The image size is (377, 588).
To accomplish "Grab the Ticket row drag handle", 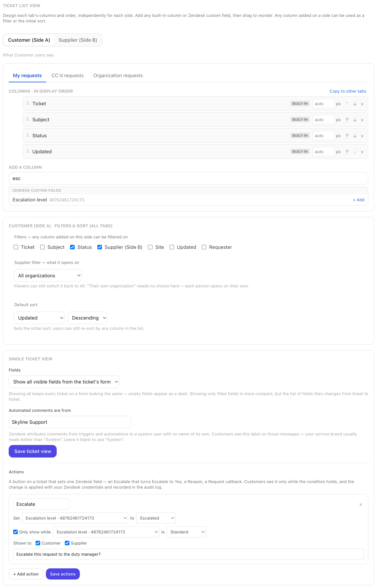I will [x=28, y=103].
